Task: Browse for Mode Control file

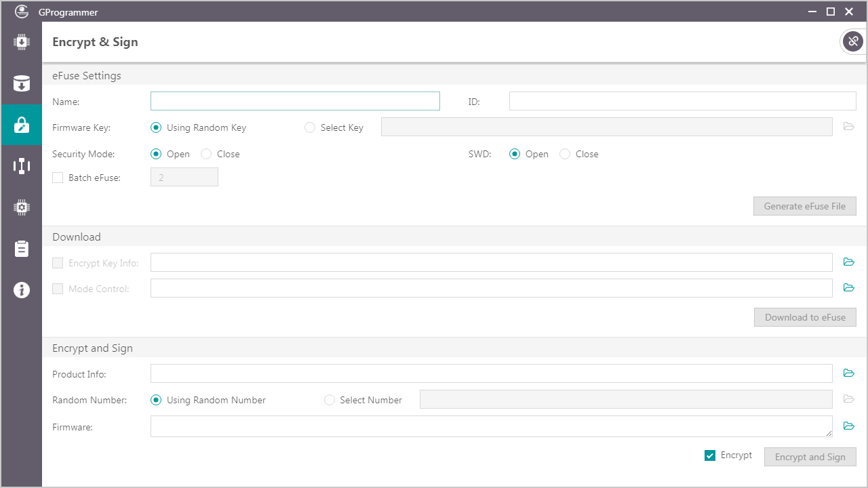Action: point(848,288)
